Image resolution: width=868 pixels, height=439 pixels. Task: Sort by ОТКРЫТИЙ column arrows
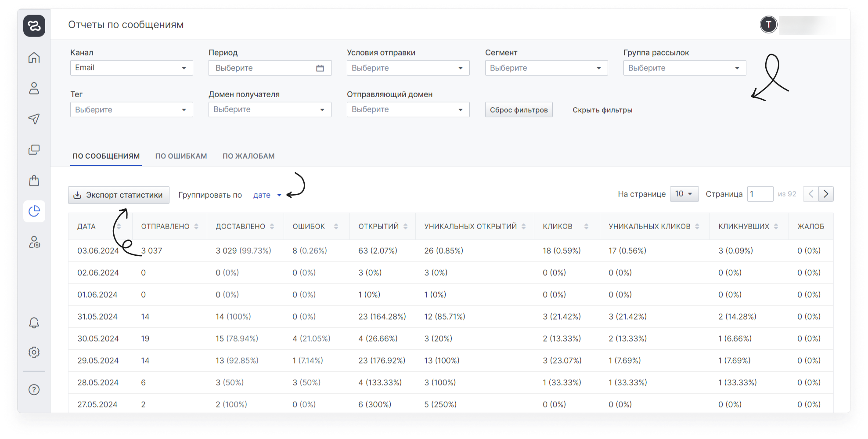click(406, 226)
